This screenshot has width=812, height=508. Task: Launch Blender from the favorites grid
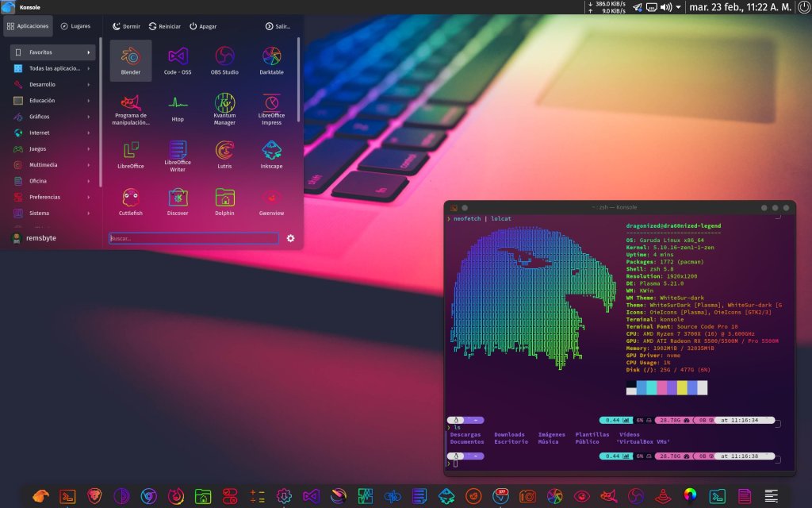coord(131,60)
